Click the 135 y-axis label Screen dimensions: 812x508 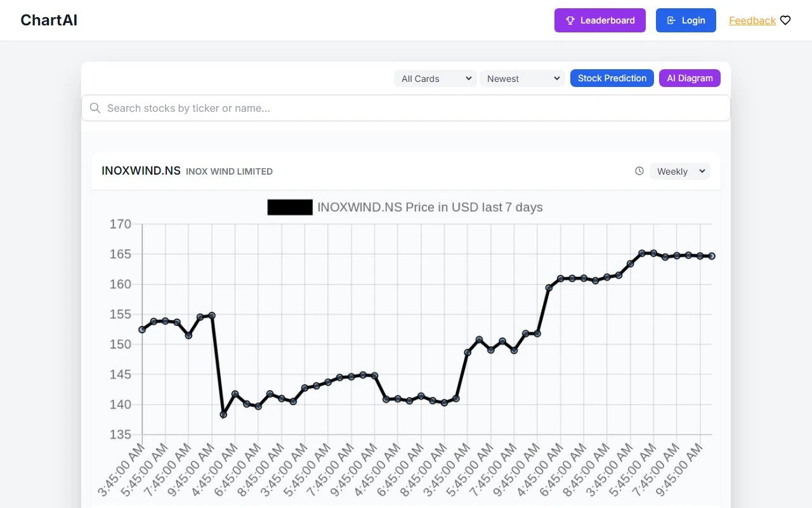121,435
